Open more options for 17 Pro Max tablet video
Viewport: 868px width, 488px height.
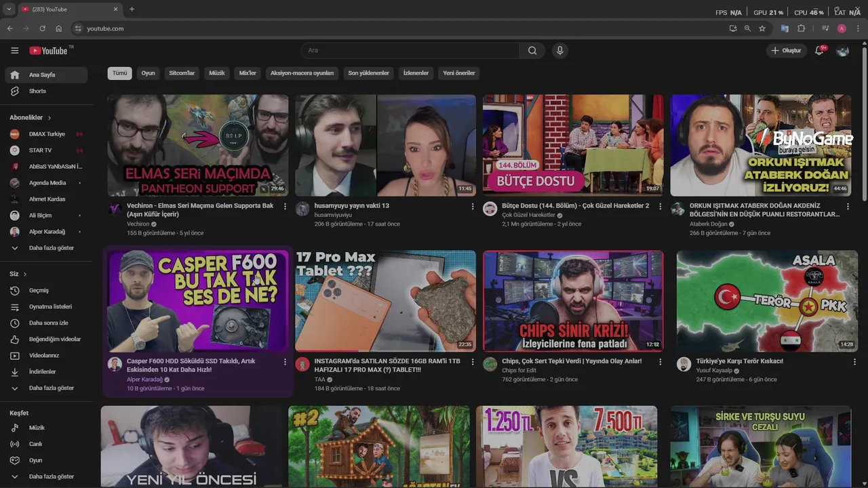click(x=472, y=362)
